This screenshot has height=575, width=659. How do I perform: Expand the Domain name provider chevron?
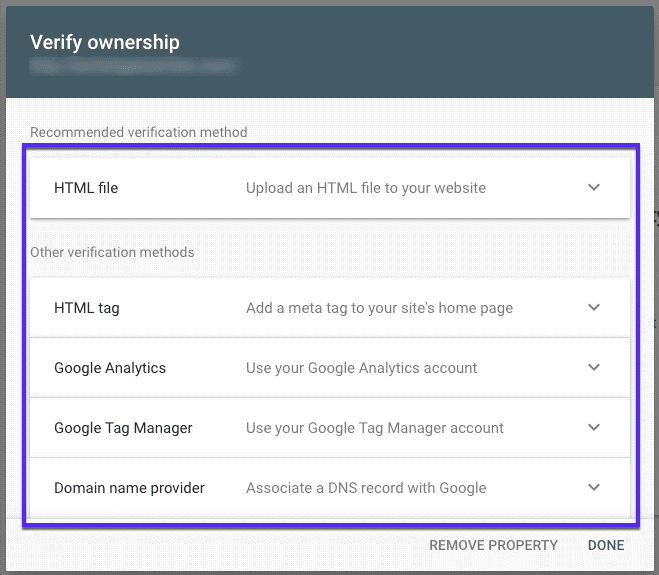(x=594, y=487)
